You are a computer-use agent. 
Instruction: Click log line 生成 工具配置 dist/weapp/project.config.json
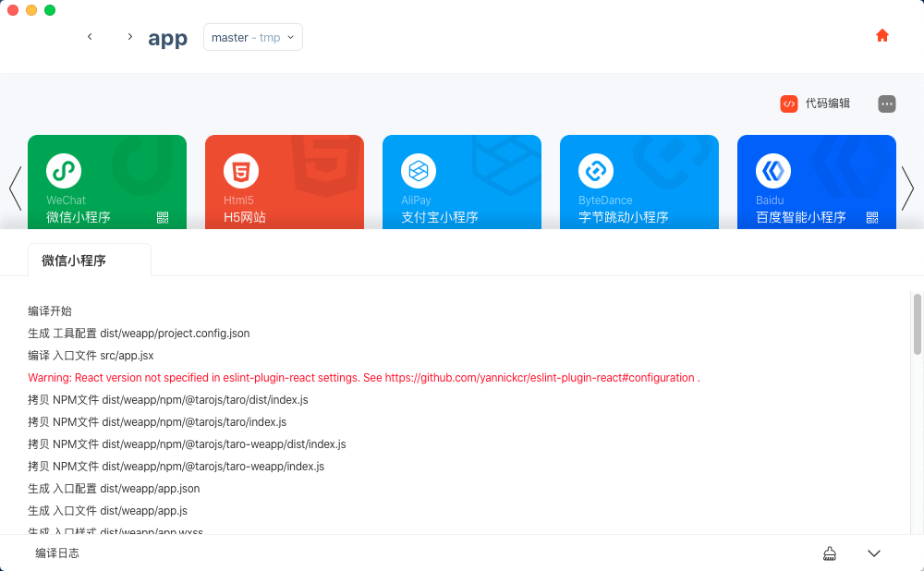[x=140, y=334]
